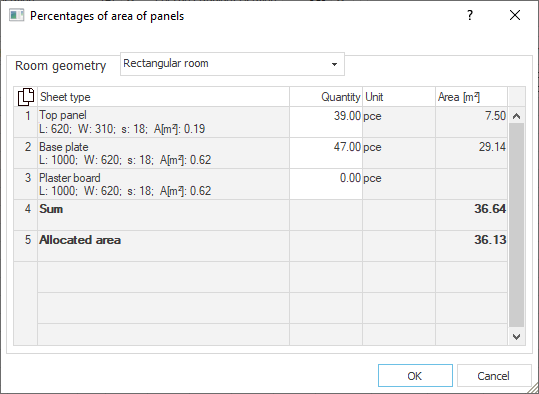Edit the Base plate quantity 47.00

pyautogui.click(x=326, y=153)
